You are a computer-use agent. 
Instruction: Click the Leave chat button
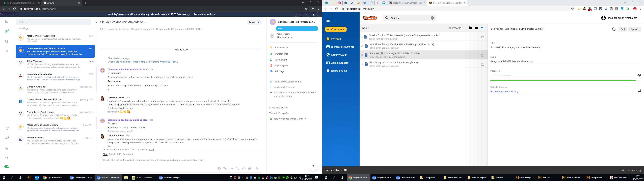[x=255, y=22]
